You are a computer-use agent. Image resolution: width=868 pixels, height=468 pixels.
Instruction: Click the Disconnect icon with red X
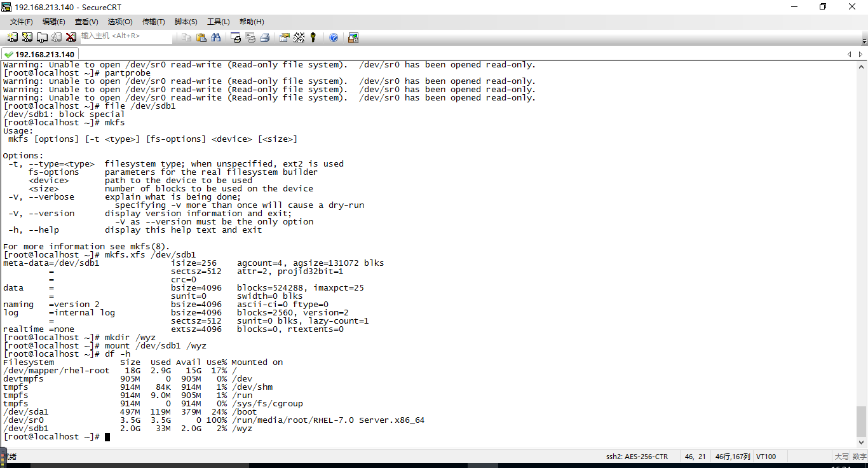[71, 38]
